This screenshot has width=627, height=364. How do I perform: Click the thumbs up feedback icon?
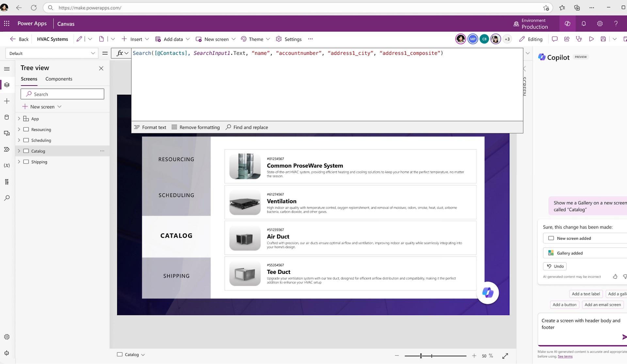pos(615,277)
